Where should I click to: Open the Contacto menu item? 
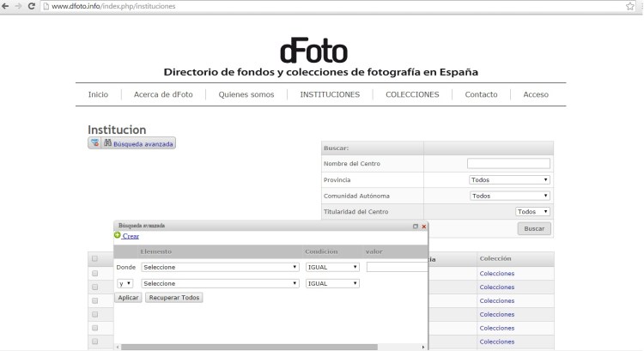click(481, 94)
